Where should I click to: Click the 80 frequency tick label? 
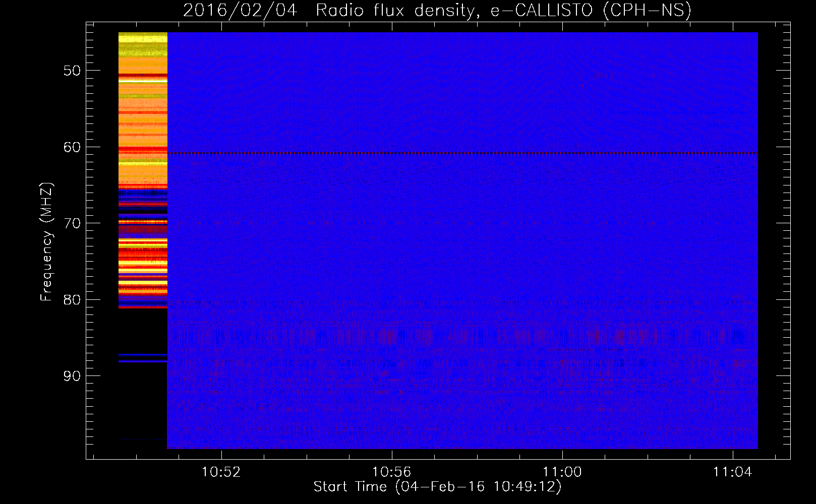click(72, 300)
